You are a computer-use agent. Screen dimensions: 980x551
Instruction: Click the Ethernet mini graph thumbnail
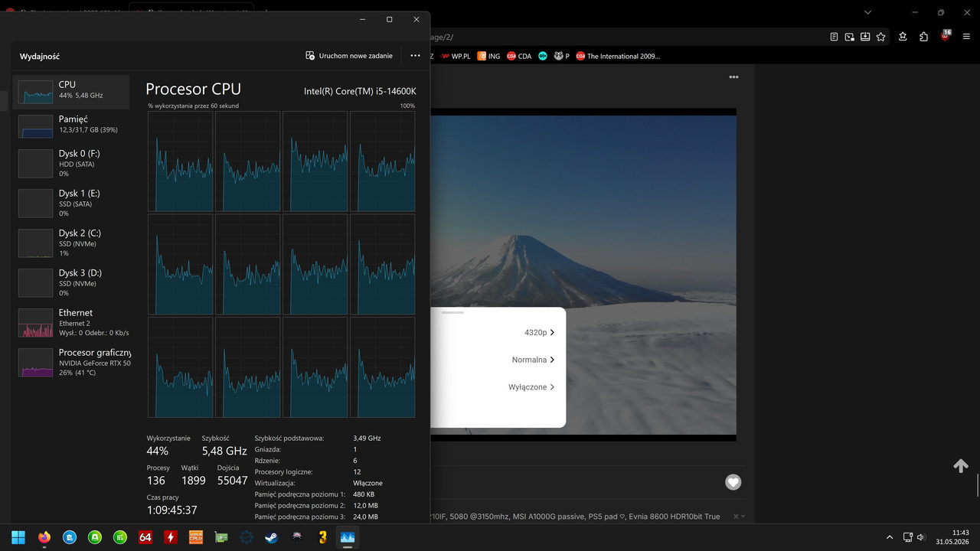point(35,323)
